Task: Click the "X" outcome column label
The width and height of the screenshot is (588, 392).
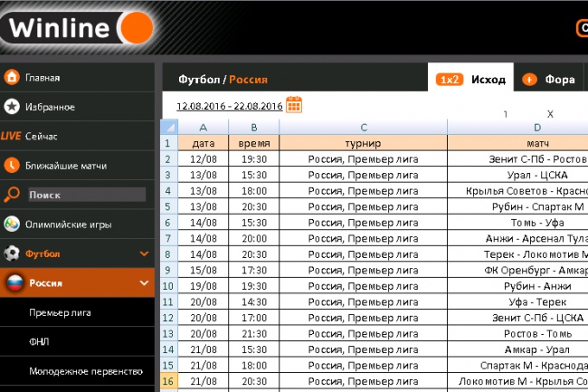Action: pyautogui.click(x=550, y=114)
